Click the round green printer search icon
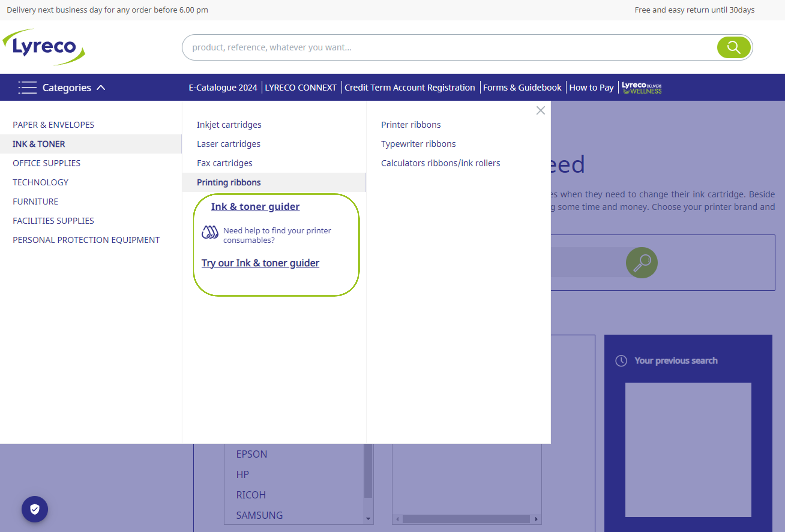This screenshot has width=785, height=532. 642,263
